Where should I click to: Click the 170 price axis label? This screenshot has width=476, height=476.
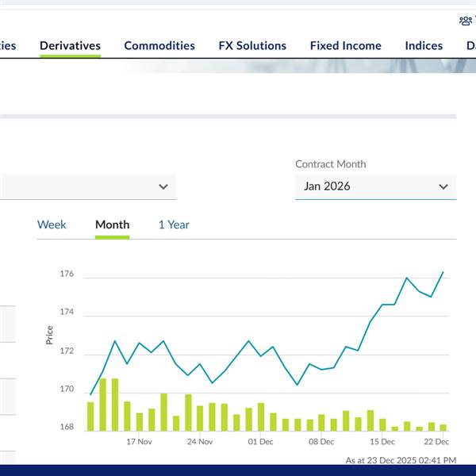coord(67,389)
